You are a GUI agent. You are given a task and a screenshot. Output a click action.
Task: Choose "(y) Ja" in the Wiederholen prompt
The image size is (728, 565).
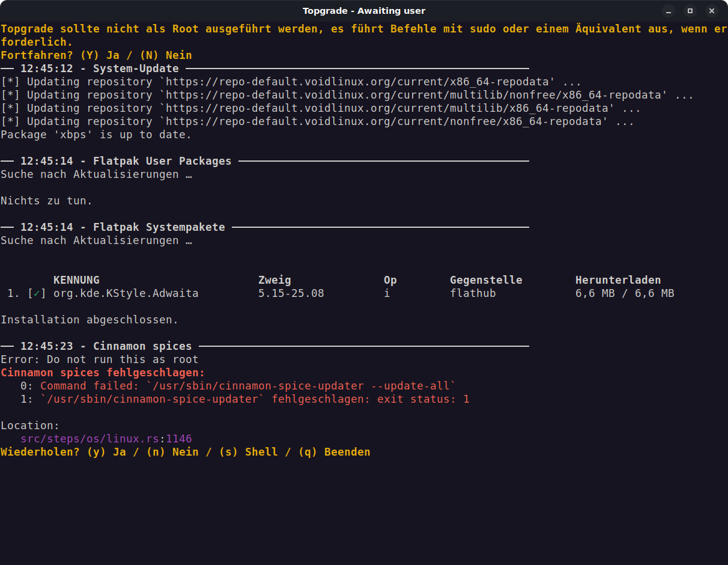click(106, 452)
